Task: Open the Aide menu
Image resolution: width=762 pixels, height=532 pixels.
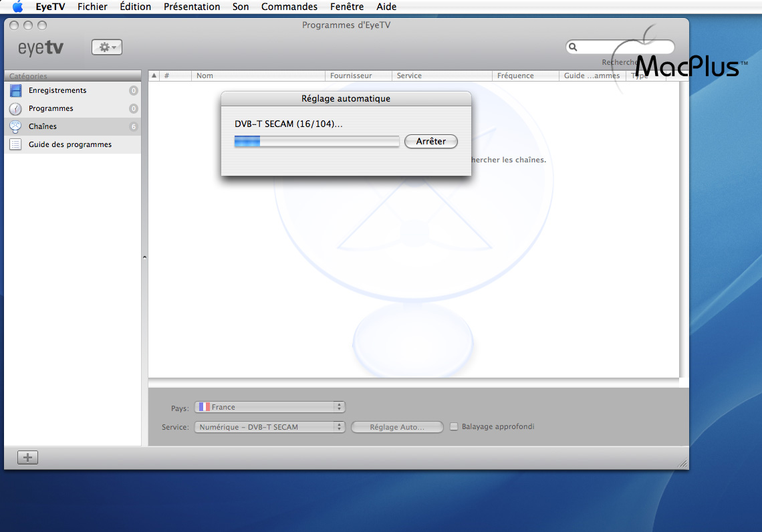Action: pos(386,7)
